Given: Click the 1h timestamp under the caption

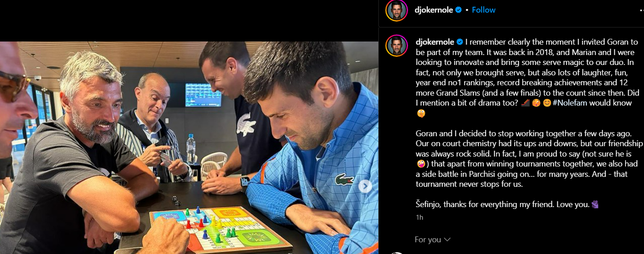Looking at the screenshot, I should point(419,217).
